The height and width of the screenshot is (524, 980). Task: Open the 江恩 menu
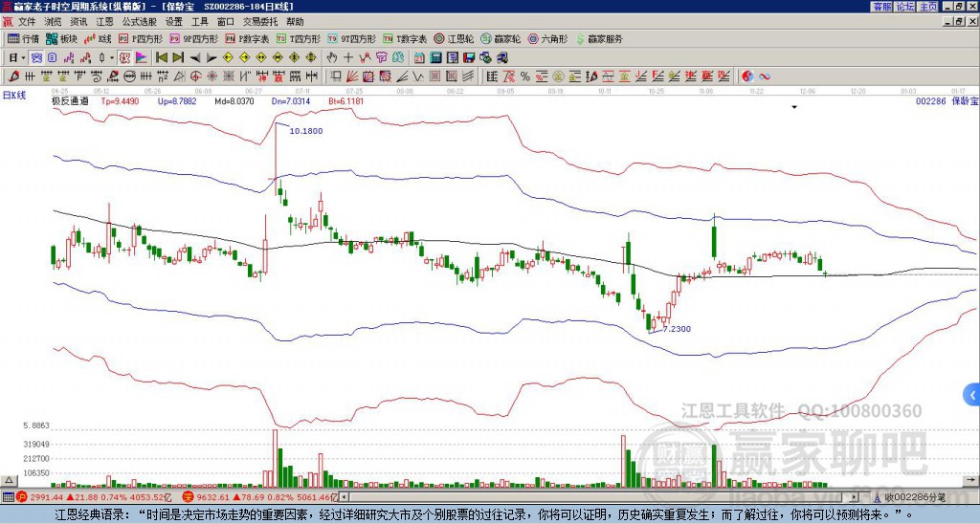coord(105,22)
